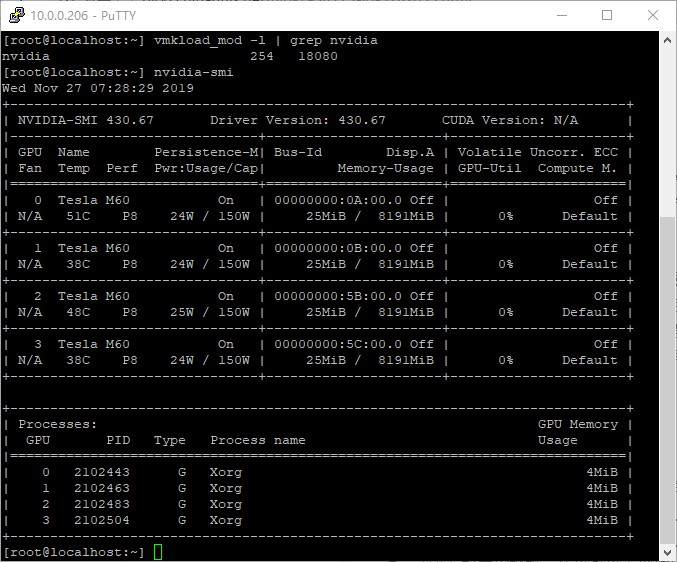Image resolution: width=677 pixels, height=562 pixels.
Task: Click the Driver Version: 430.67 text
Action: coord(297,120)
